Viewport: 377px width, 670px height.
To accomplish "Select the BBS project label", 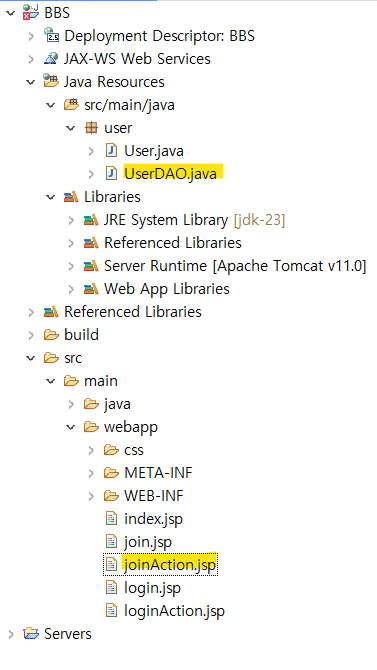I will (x=57, y=13).
